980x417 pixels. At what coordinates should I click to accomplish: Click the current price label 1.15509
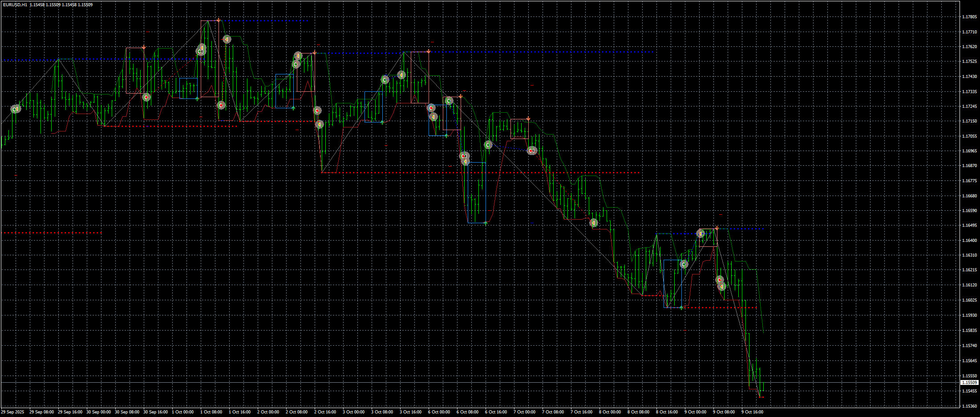(x=969, y=382)
